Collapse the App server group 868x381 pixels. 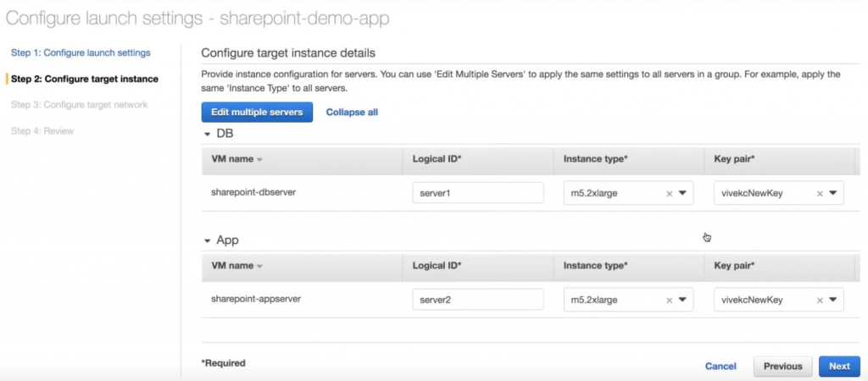pos(208,241)
